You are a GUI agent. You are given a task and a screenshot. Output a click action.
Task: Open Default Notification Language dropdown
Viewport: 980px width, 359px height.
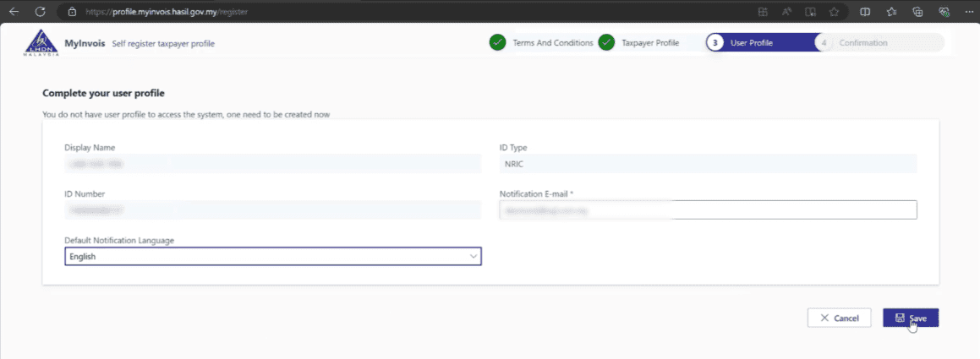[x=273, y=256]
